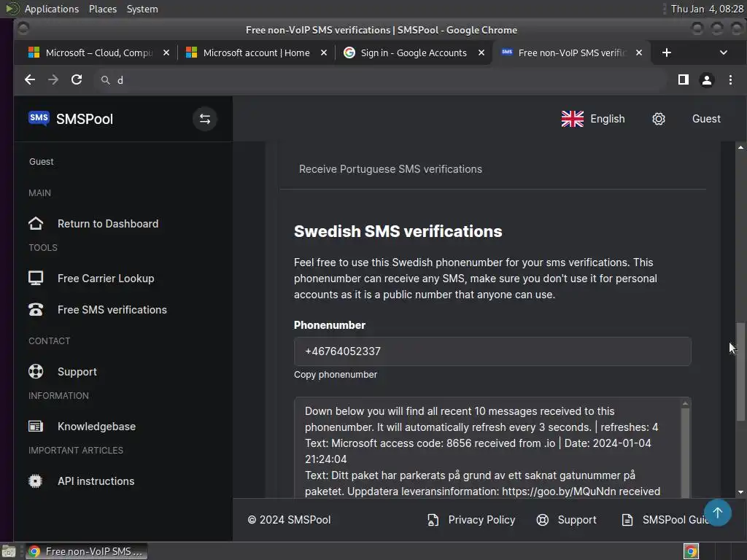Click the Swedish phonenumber field
The width and height of the screenshot is (747, 560).
492,351
